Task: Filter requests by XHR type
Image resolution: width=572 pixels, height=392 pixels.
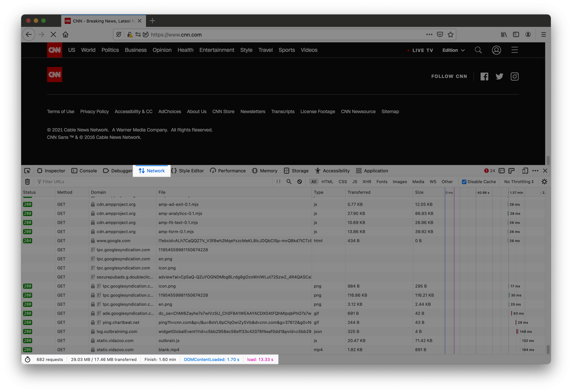Action: (366, 182)
